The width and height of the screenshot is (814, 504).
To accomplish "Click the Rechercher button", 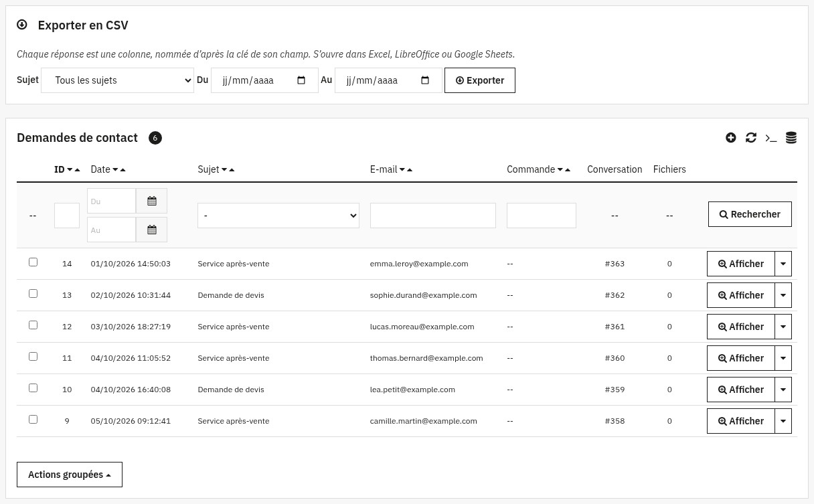I will tap(750, 214).
